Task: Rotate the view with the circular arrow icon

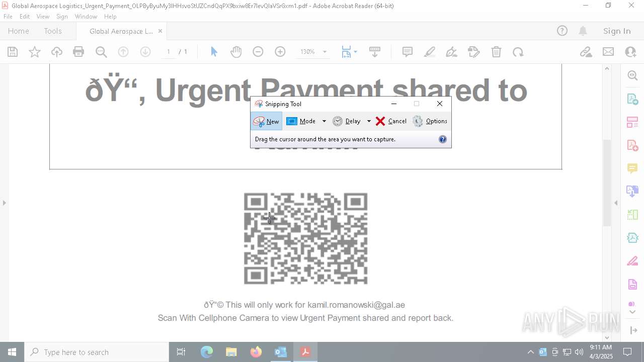Action: [x=518, y=52]
